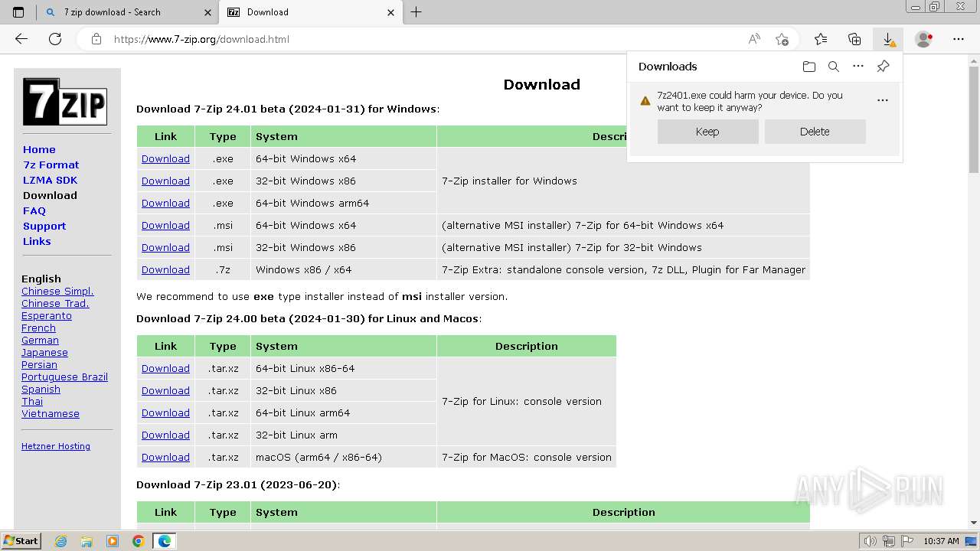980x551 pixels.
Task: Switch language to Japanese
Action: point(44,352)
